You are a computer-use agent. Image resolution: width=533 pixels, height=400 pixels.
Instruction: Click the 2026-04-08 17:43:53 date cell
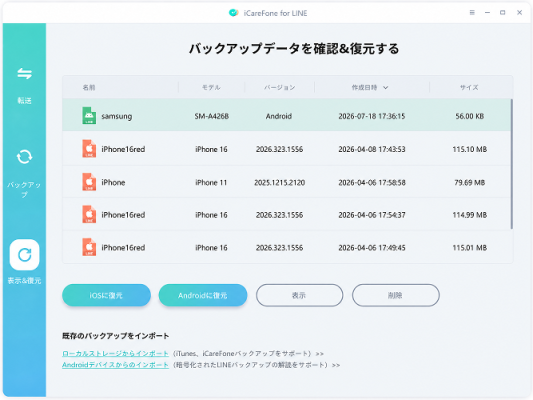tap(372, 149)
